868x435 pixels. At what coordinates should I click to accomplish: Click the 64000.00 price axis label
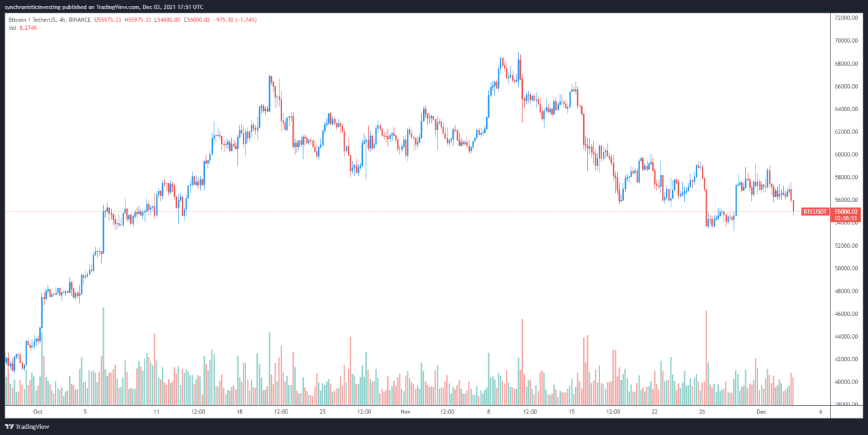848,109
